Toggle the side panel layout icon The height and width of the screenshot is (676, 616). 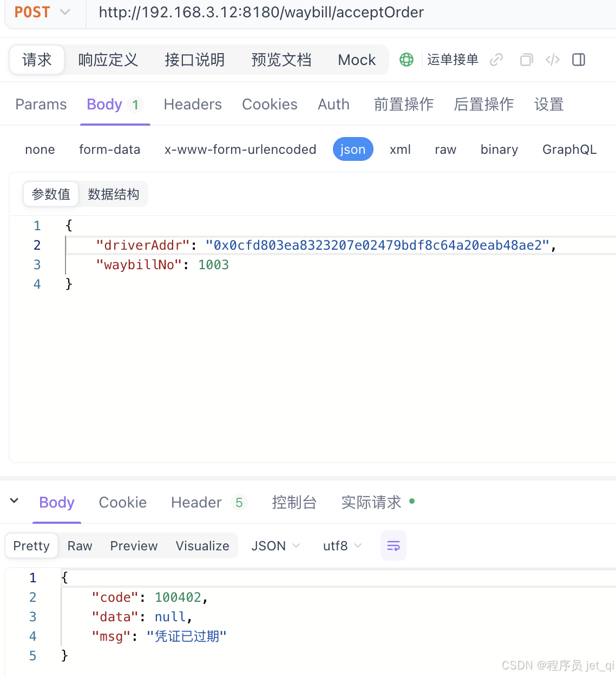click(579, 60)
